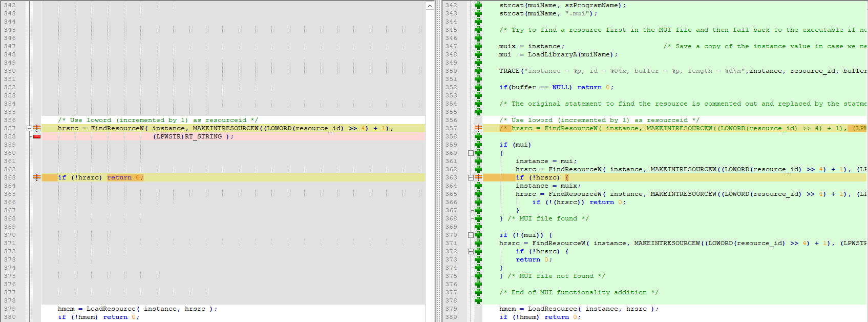Click the left pane vertical scrollbar track
Screen dimensions: 868x322
point(430,166)
